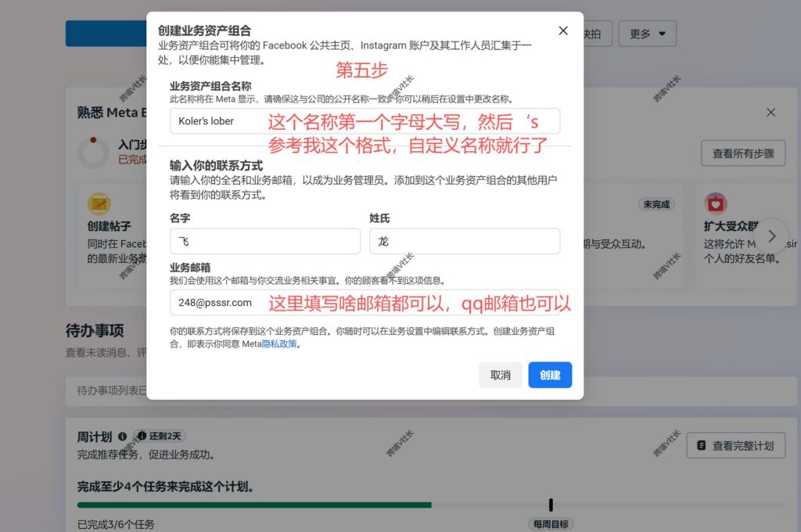Focus the 姓氏 input field

(465, 241)
